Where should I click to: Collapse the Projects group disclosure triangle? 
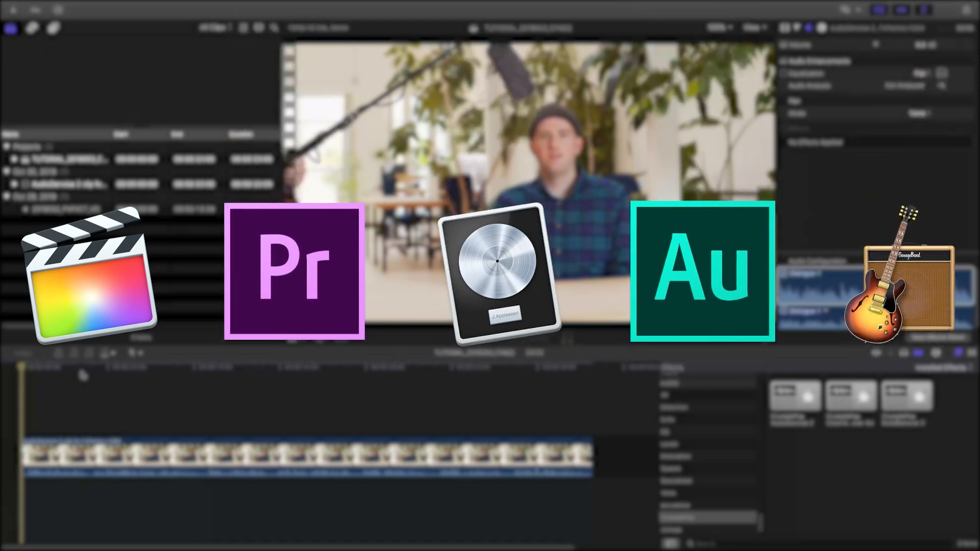7,147
